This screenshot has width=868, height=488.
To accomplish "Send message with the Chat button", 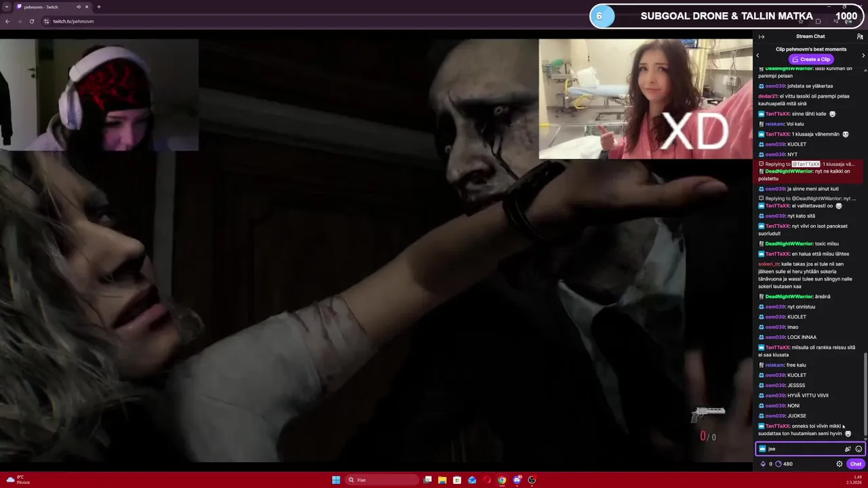I will [856, 464].
